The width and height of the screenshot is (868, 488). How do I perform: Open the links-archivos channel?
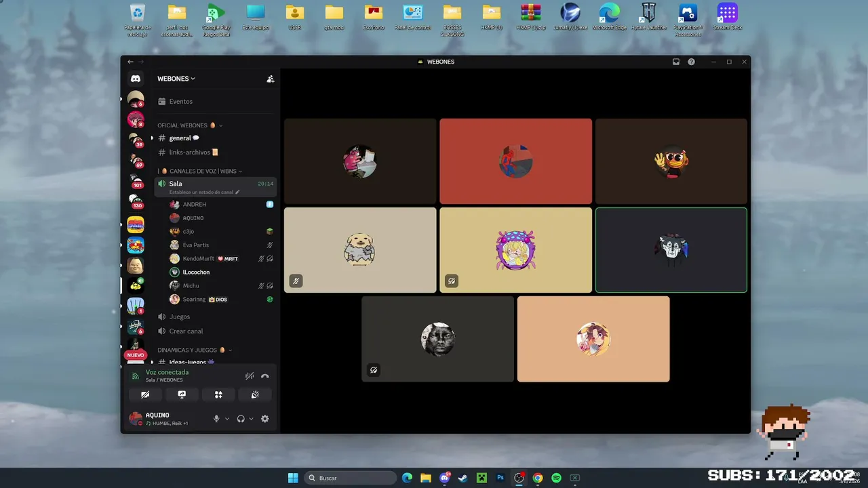coord(216,152)
